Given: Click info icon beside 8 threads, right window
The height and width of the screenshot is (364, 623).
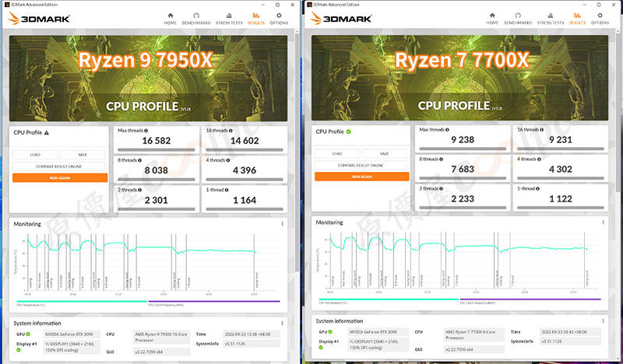Looking at the screenshot, I should pyautogui.click(x=441, y=159).
